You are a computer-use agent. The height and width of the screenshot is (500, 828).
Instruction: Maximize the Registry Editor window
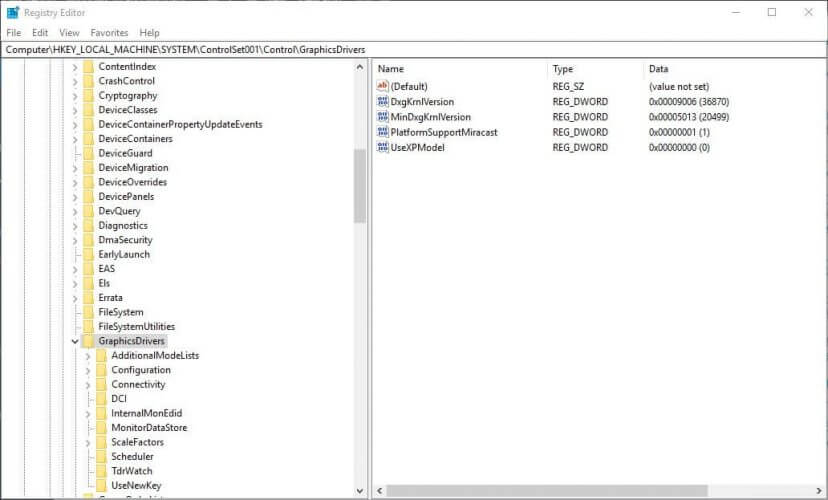click(771, 12)
